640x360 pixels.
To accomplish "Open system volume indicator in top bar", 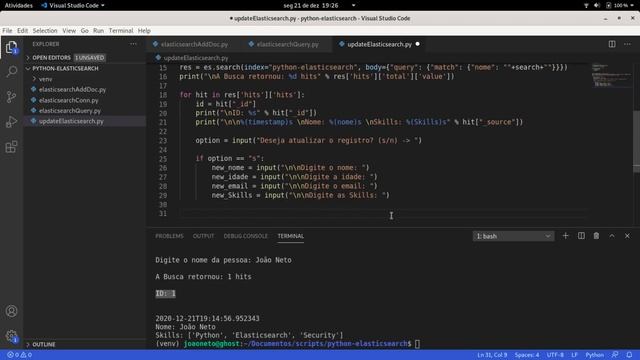I will tap(597, 5).
